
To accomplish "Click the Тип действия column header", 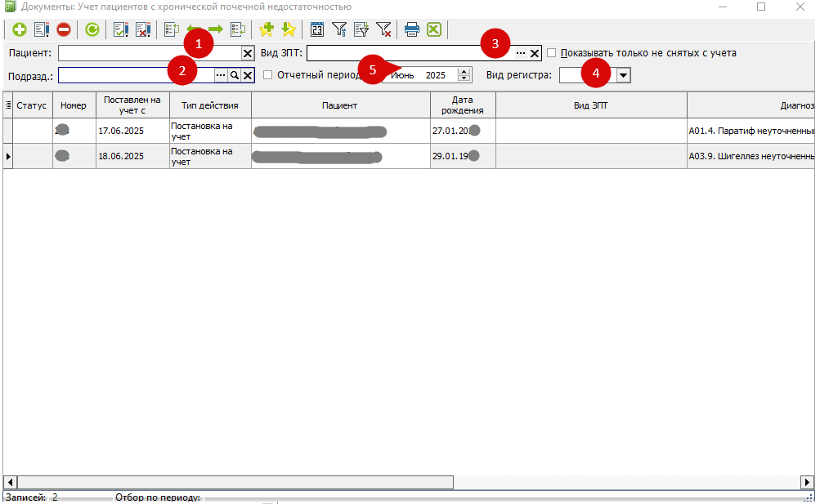I will point(210,105).
